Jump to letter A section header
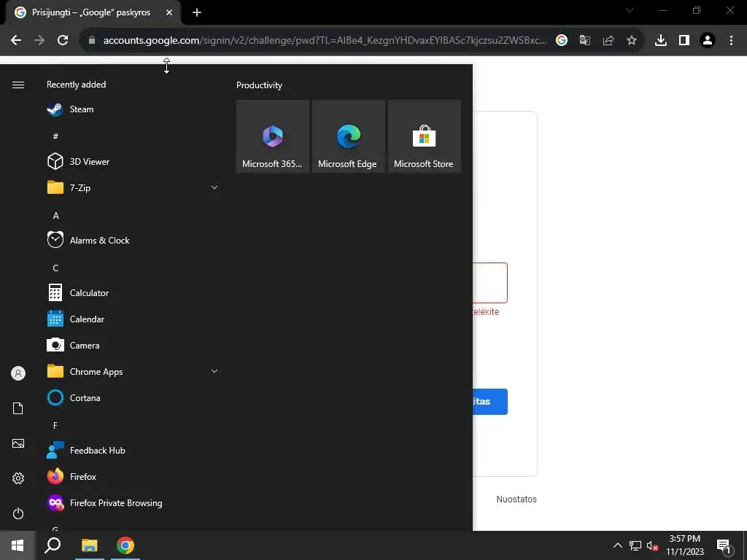The image size is (747, 560). (x=55, y=216)
